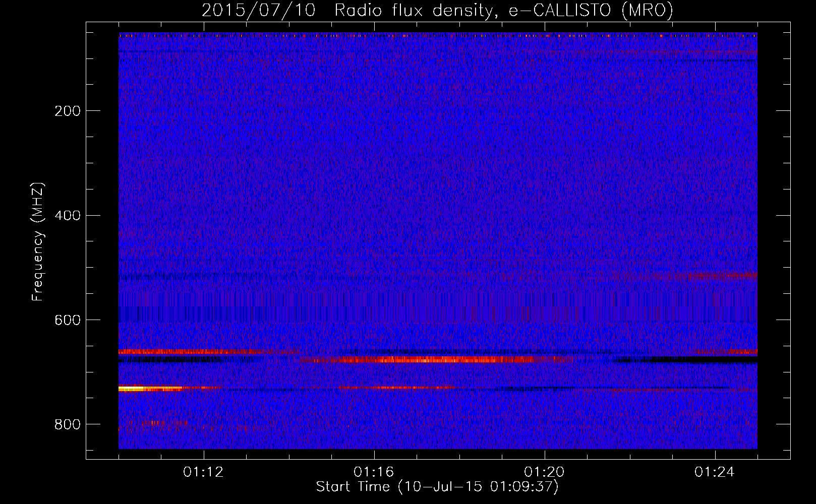
Task: Click the plot title '2015/07/10 Radio flux density, e-CALLISTO (MRO)'
Action: click(437, 10)
